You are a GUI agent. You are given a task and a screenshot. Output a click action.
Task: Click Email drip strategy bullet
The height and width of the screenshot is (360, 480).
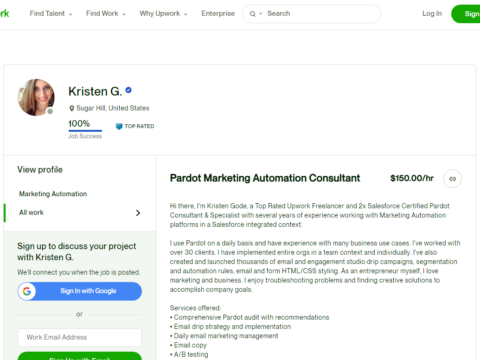point(230,326)
